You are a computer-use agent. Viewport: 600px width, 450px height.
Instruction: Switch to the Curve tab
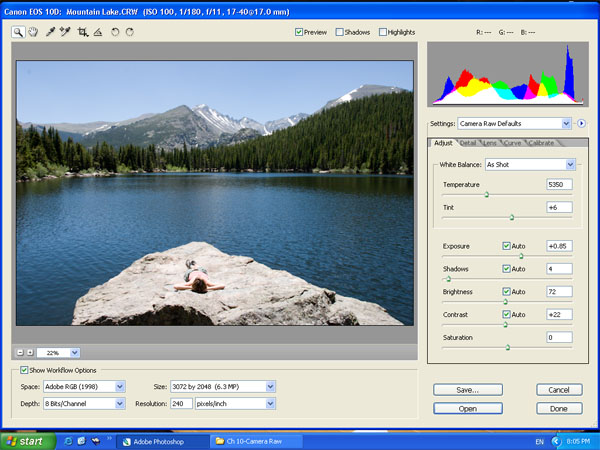[512, 143]
